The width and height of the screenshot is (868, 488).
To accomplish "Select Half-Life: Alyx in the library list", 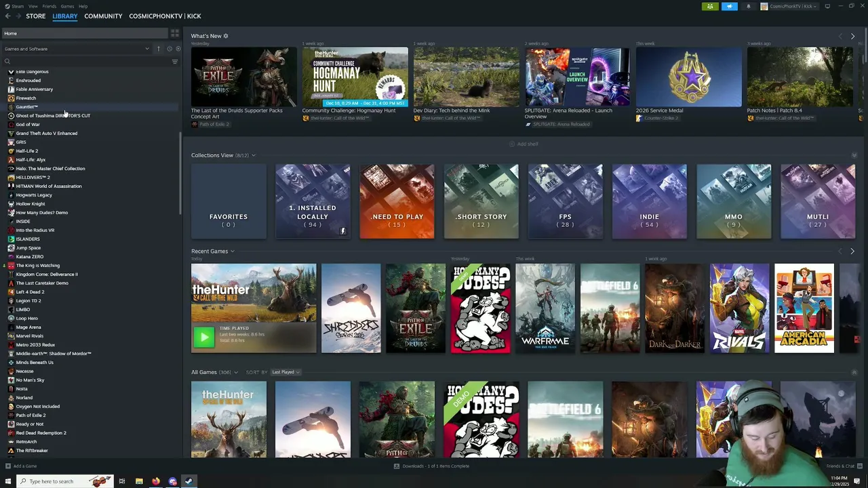I will [31, 159].
